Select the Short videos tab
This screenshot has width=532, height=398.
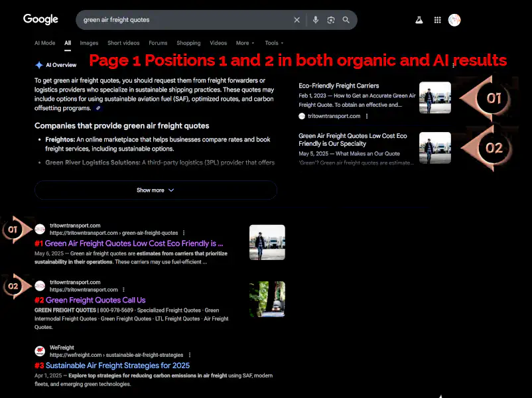123,43
